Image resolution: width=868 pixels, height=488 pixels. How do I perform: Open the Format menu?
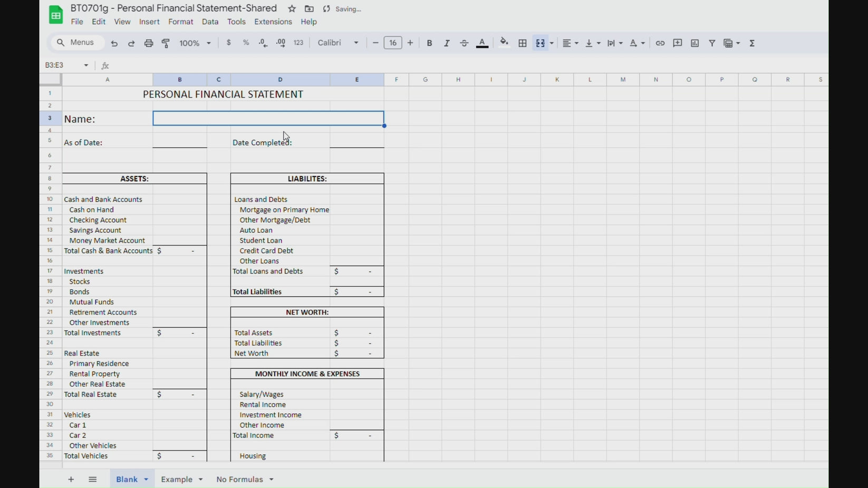(180, 22)
